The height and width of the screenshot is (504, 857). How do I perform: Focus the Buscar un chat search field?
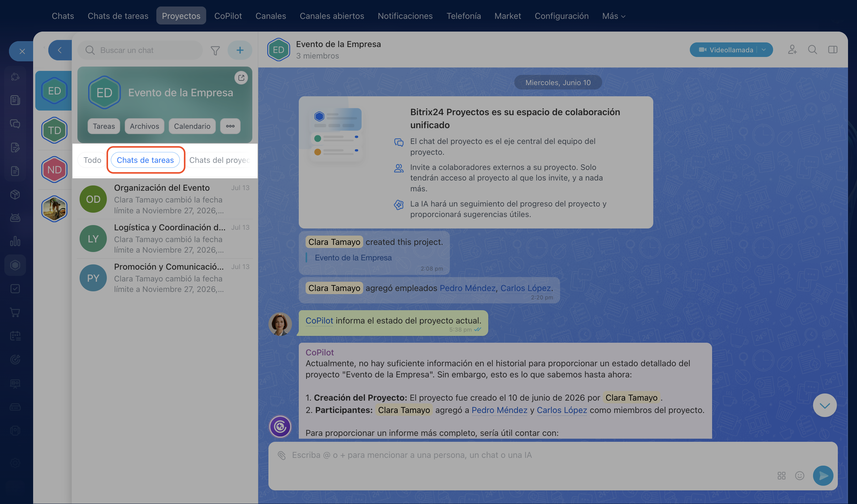coord(140,50)
